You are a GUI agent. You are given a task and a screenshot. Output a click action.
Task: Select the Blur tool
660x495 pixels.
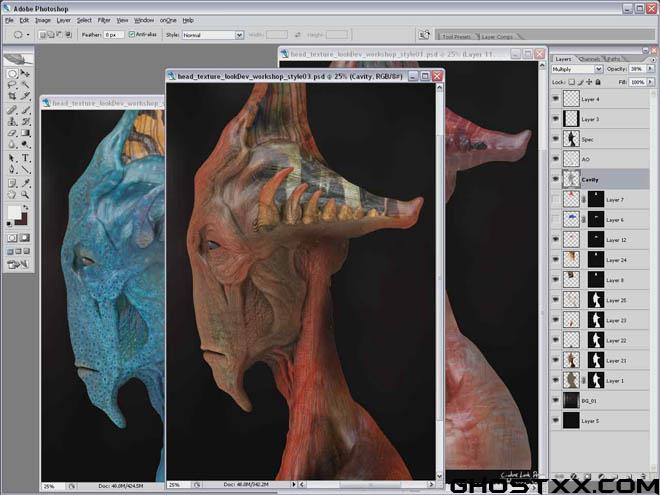pos(12,144)
